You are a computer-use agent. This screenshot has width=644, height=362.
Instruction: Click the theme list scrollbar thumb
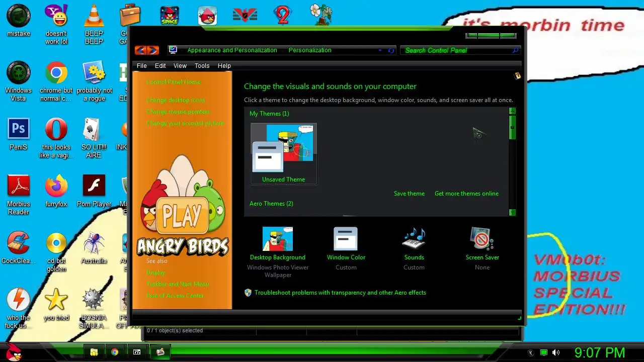pyautogui.click(x=512, y=127)
